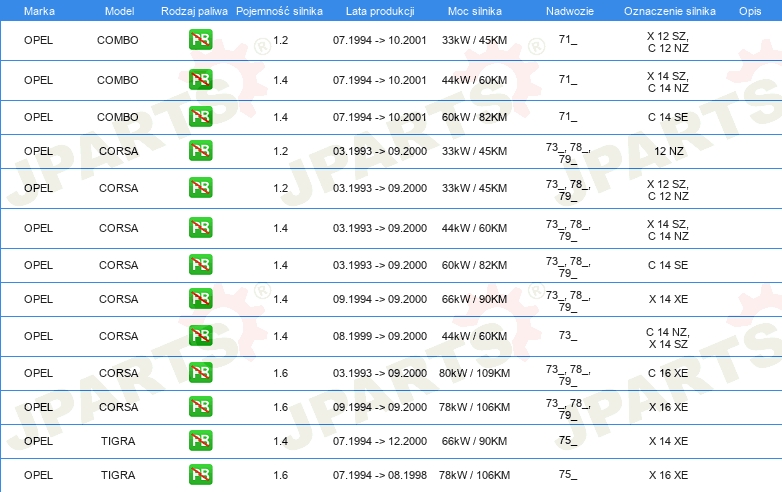Click X 14 SZ, C 14 NZ in the COMBO row
782x492 pixels.
click(x=668, y=82)
